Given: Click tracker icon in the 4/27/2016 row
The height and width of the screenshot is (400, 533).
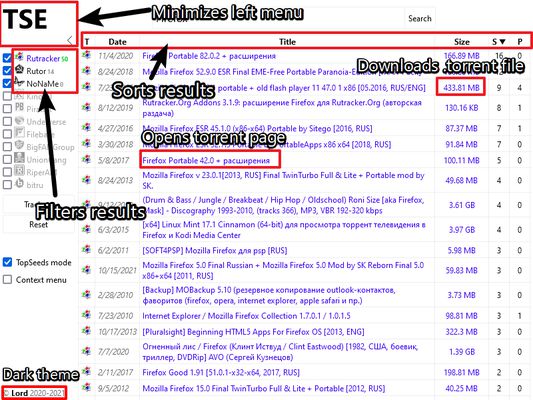Looking at the screenshot, I should point(87,127).
